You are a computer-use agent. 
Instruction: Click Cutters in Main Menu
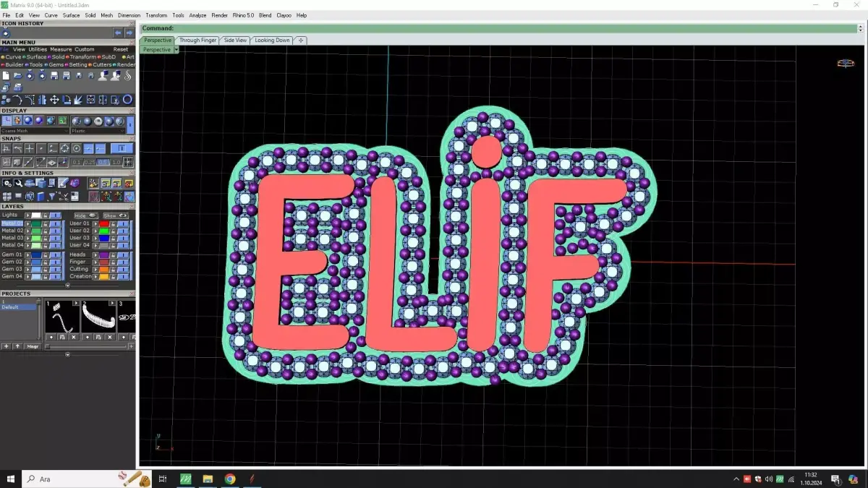coord(101,64)
